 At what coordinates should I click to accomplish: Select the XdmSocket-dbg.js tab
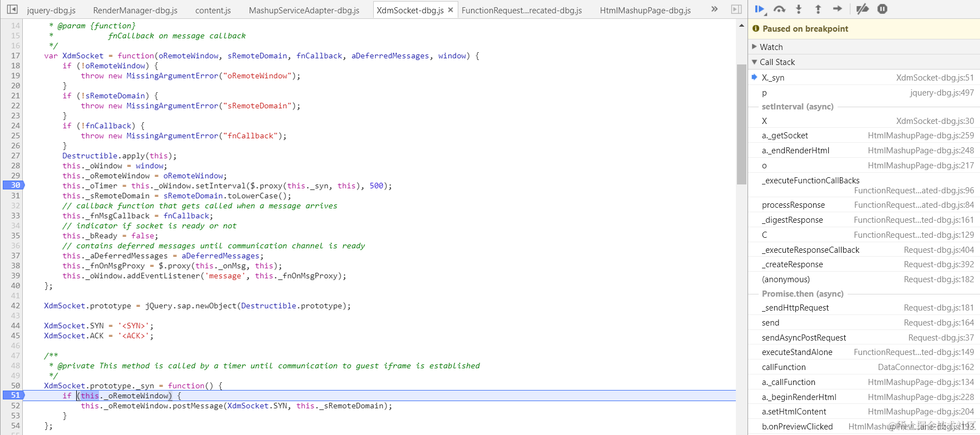410,11
